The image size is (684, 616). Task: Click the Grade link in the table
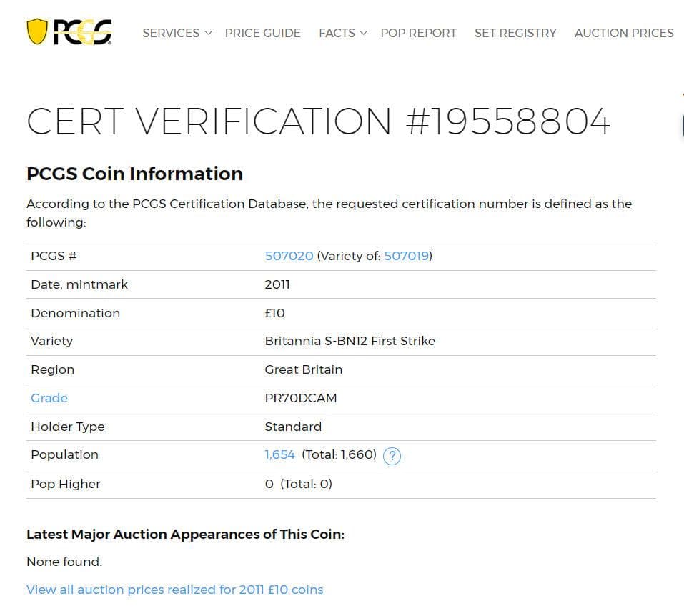point(49,398)
